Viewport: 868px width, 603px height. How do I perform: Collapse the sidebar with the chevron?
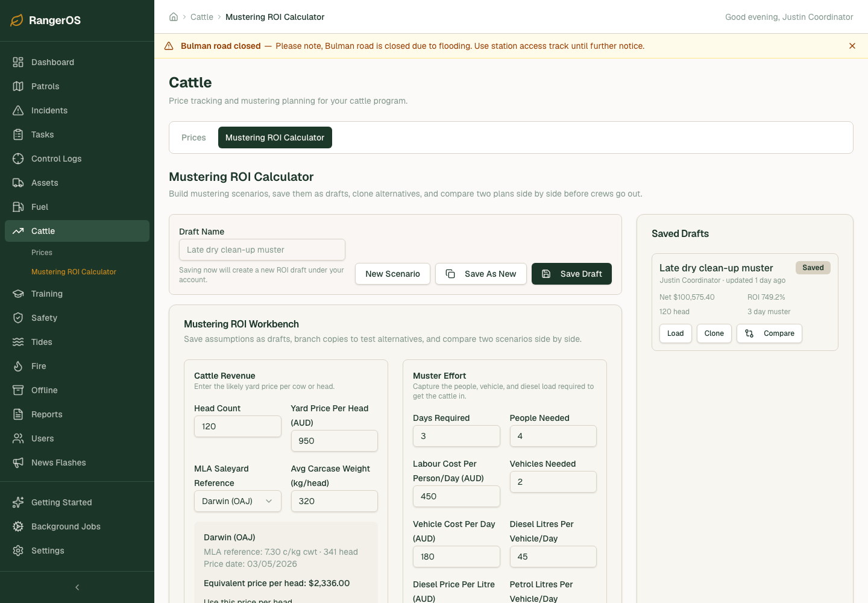pos(77,587)
